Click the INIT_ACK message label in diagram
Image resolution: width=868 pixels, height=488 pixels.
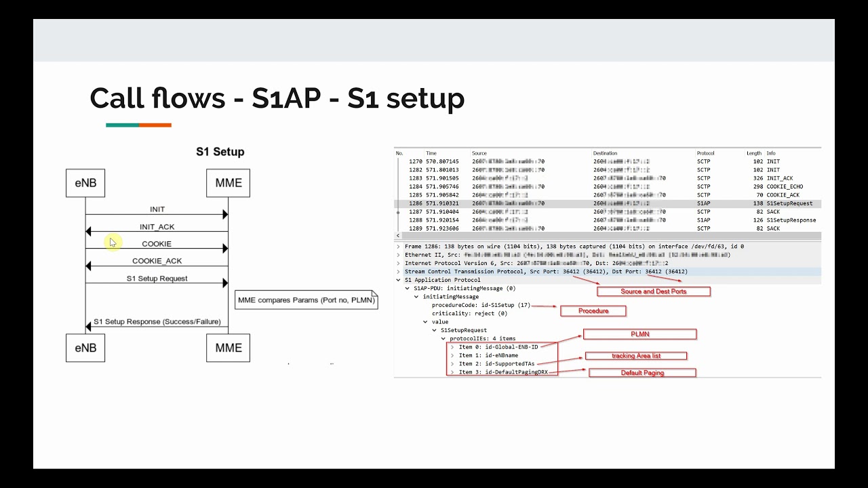pyautogui.click(x=157, y=227)
